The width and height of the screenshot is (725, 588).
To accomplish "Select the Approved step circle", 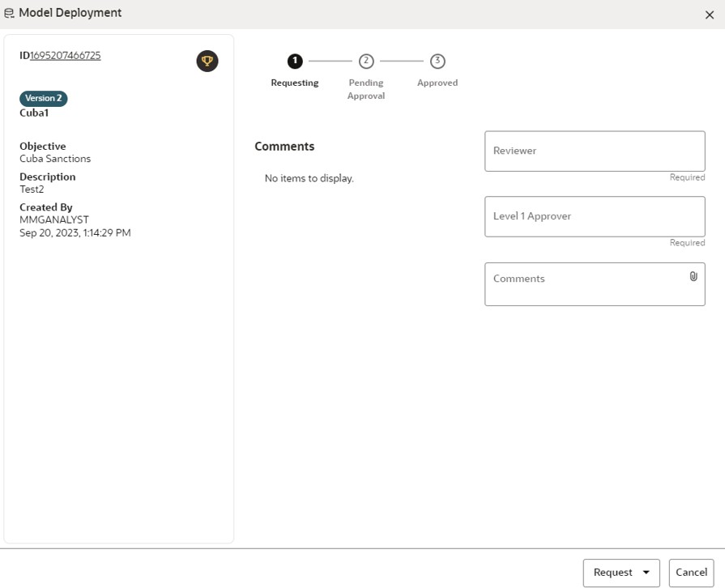I will coord(437,61).
